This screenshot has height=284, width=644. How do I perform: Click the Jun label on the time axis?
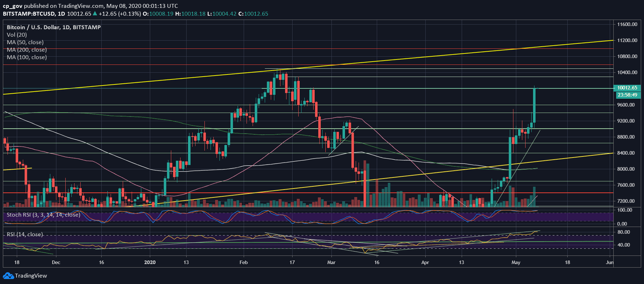610,262
